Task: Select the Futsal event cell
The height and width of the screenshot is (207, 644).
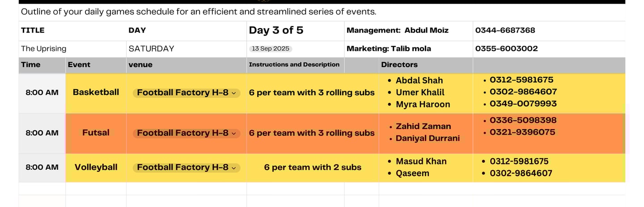Action: click(96, 133)
